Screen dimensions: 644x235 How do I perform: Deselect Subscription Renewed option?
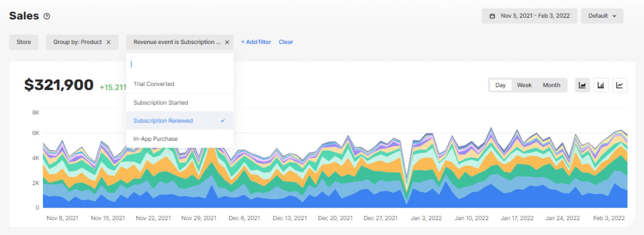pos(180,121)
